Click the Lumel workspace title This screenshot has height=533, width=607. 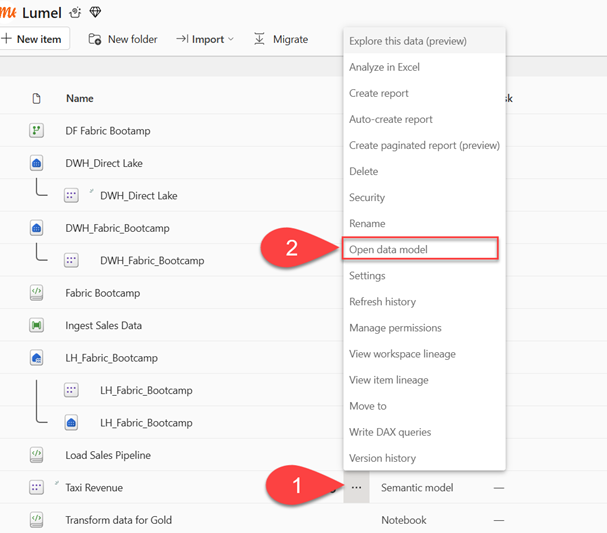point(42,13)
